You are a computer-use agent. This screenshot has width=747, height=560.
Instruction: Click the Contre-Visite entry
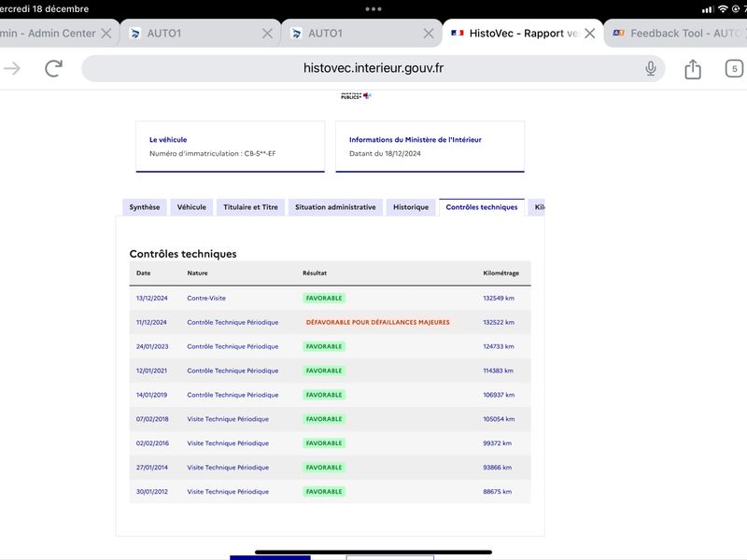point(206,298)
